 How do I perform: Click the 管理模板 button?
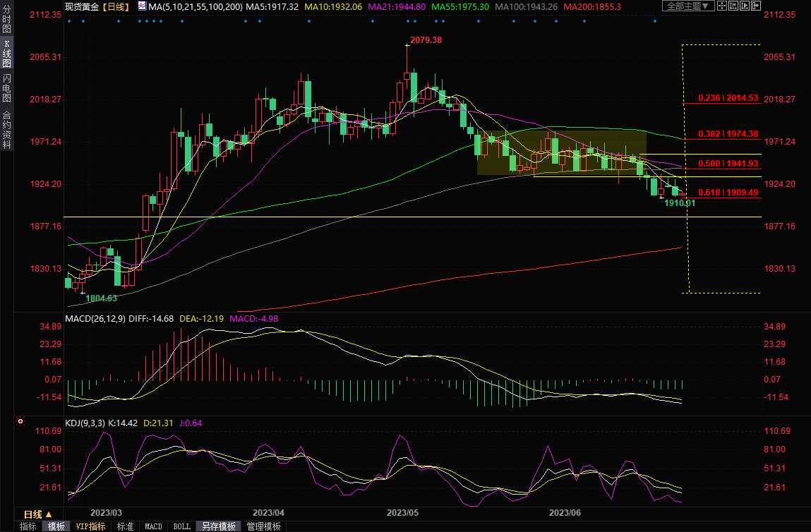point(263,526)
